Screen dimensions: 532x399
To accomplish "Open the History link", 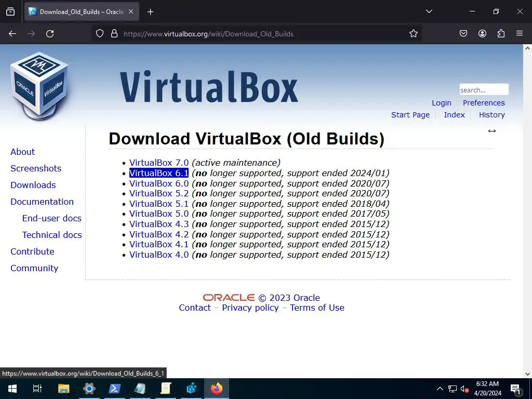I will click(491, 115).
